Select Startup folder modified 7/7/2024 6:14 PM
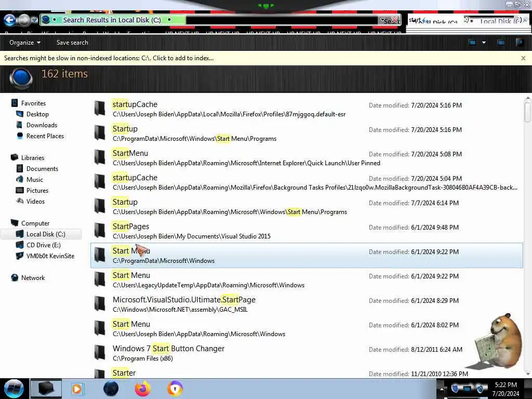 tap(307, 206)
